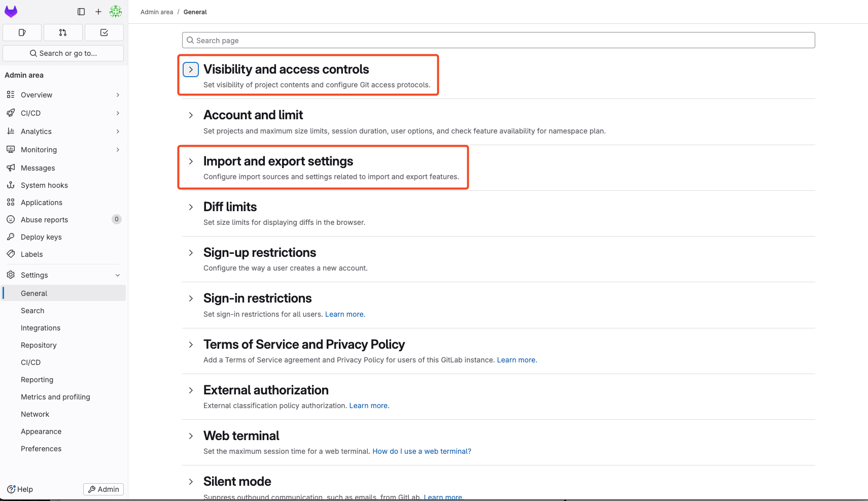868x501 pixels.
Task: Click the GitLab logo home icon
Action: (11, 12)
